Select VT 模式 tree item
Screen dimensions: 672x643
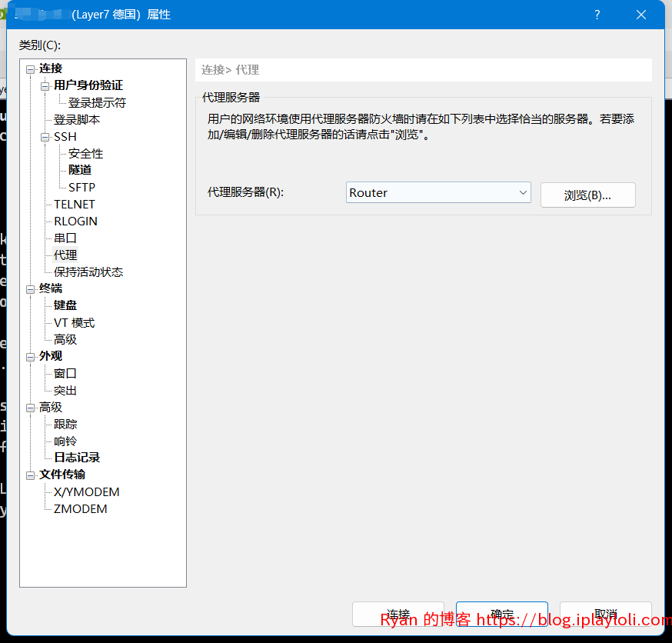tap(74, 323)
